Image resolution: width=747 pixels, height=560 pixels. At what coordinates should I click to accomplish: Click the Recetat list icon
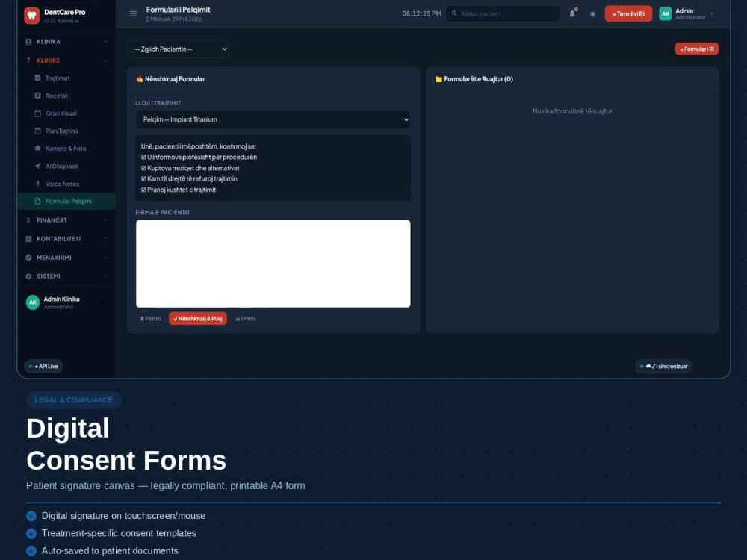tap(37, 96)
